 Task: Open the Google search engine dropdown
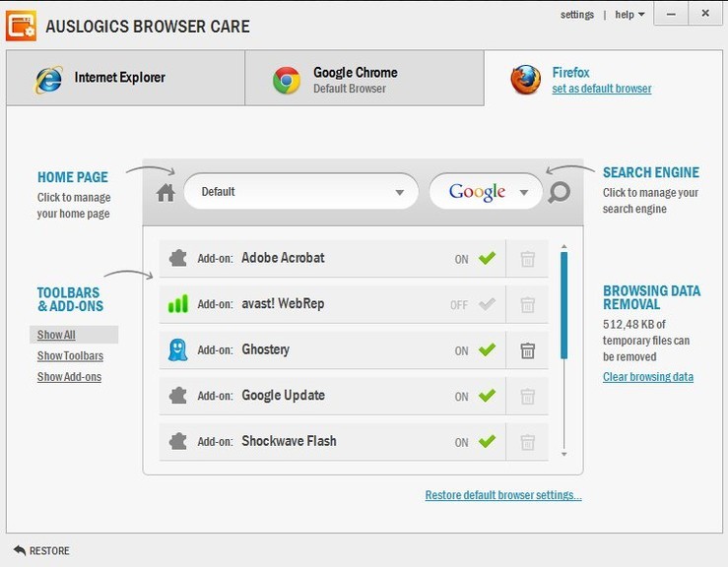tap(486, 192)
